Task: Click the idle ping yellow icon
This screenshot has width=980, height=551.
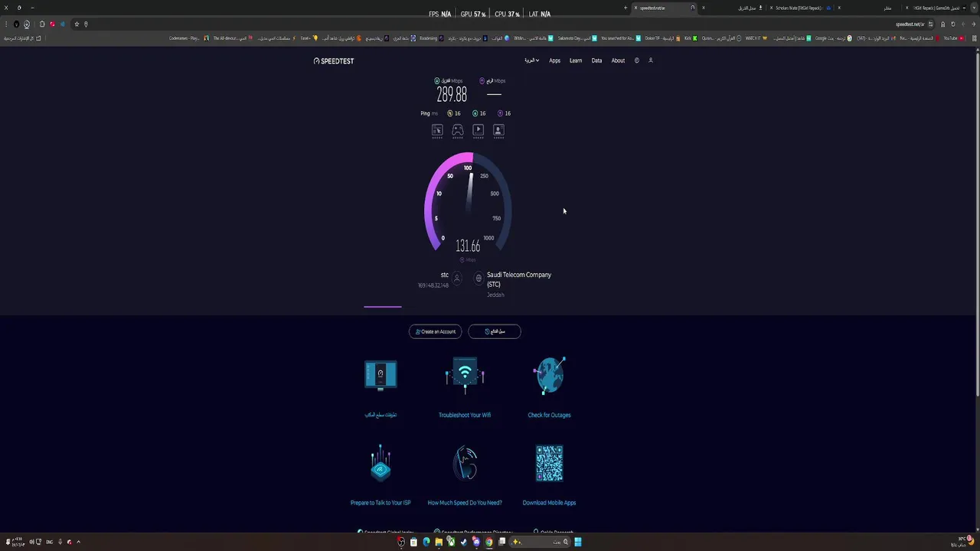Action: 450,113
